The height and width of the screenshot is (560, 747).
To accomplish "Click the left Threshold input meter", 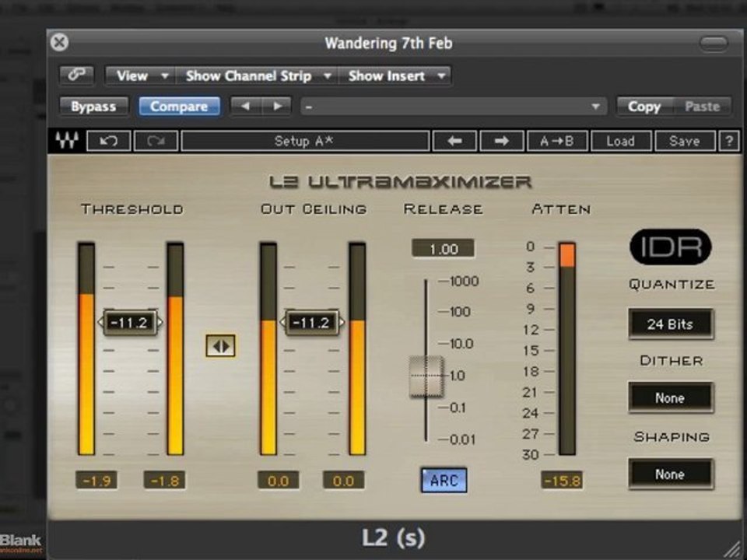I will 86,349.
